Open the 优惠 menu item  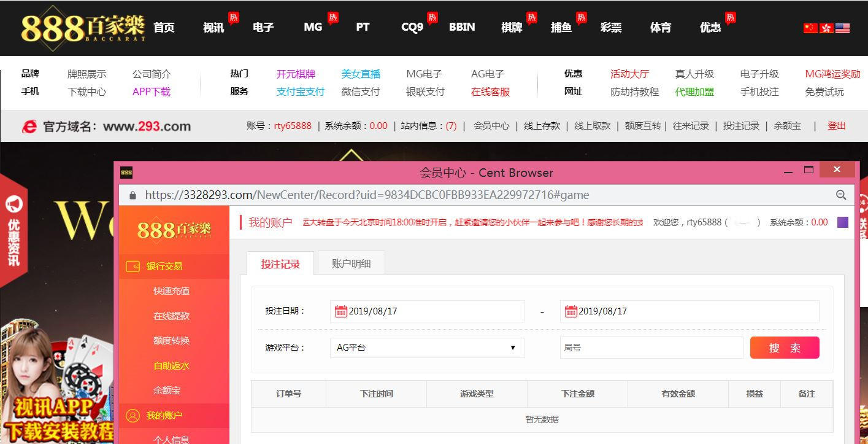tap(710, 28)
